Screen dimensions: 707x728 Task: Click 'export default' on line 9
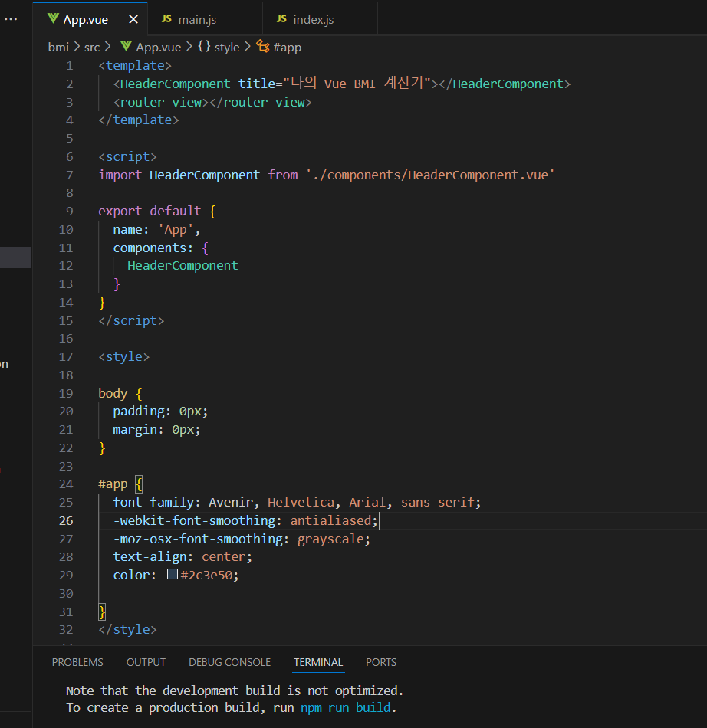(x=150, y=212)
